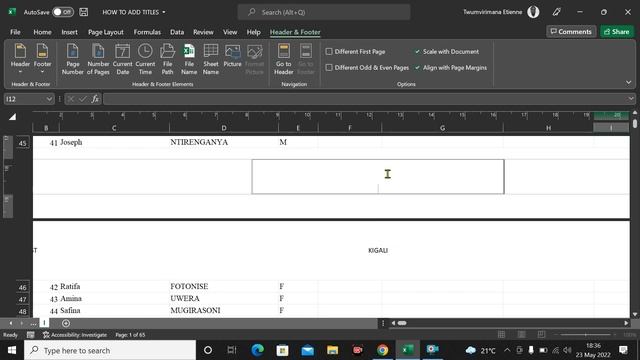This screenshot has height=360, width=640.
Task: Insert Current Date element
Action: (x=122, y=59)
